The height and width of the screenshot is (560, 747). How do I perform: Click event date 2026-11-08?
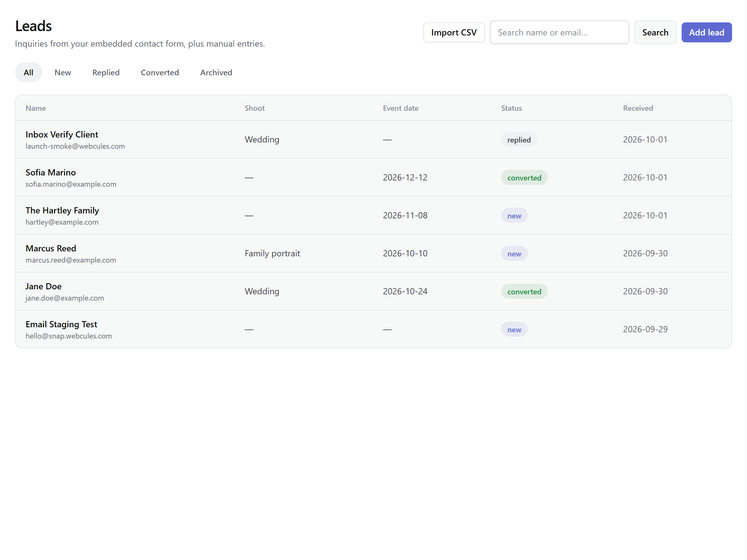coord(405,215)
